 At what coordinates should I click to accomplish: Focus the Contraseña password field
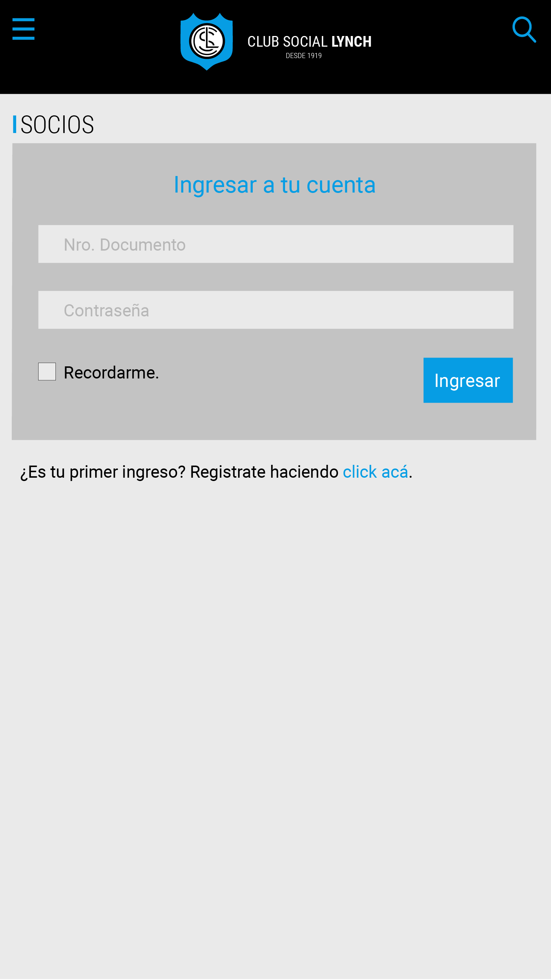point(276,310)
